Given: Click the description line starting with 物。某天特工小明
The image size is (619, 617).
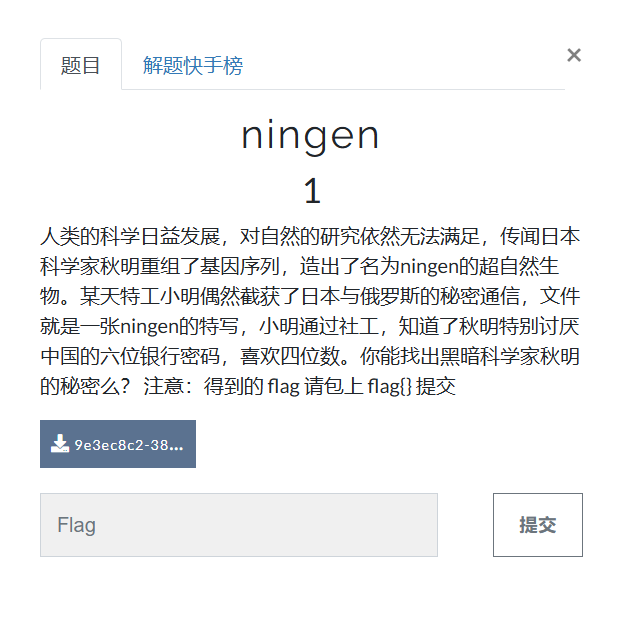Looking at the screenshot, I should point(310,296).
